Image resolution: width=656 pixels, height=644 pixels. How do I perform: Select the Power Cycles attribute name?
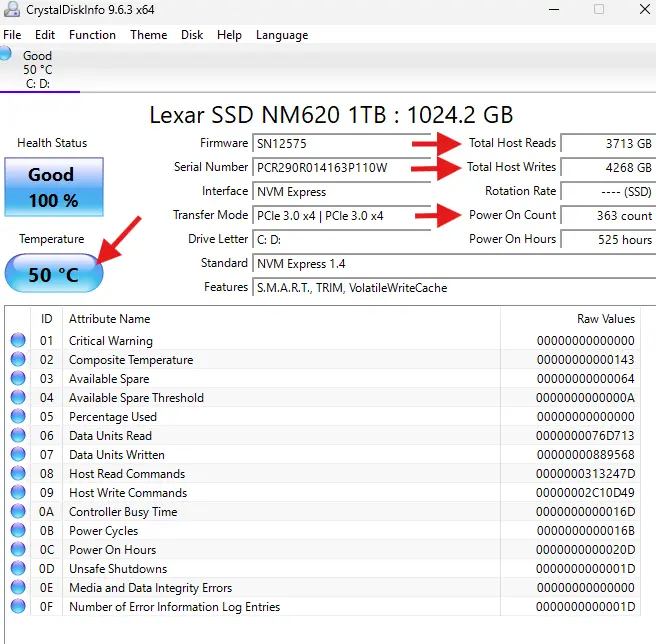click(103, 531)
